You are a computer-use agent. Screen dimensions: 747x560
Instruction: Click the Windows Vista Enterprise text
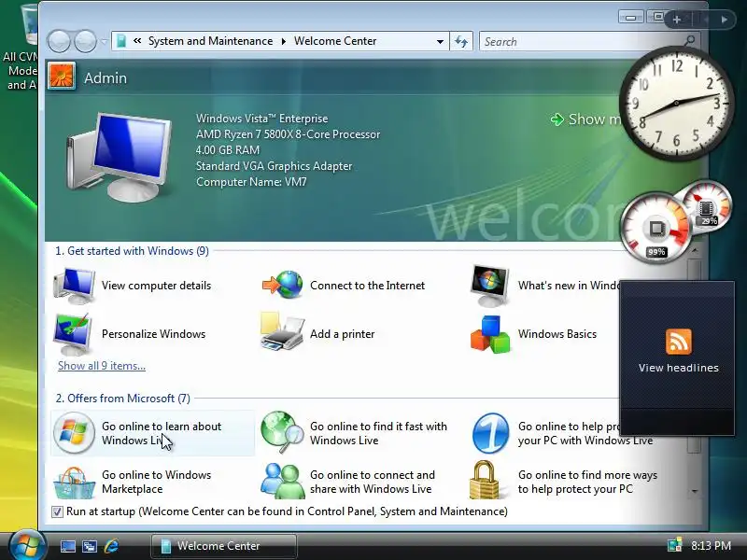pos(261,119)
